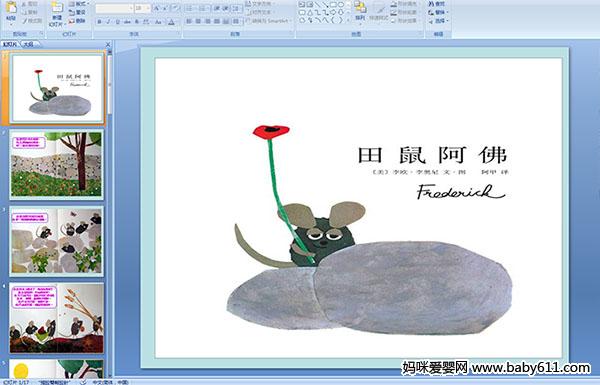Select the oval shape in the shapes gallery
The height and width of the screenshot is (385, 600).
click(342, 5)
